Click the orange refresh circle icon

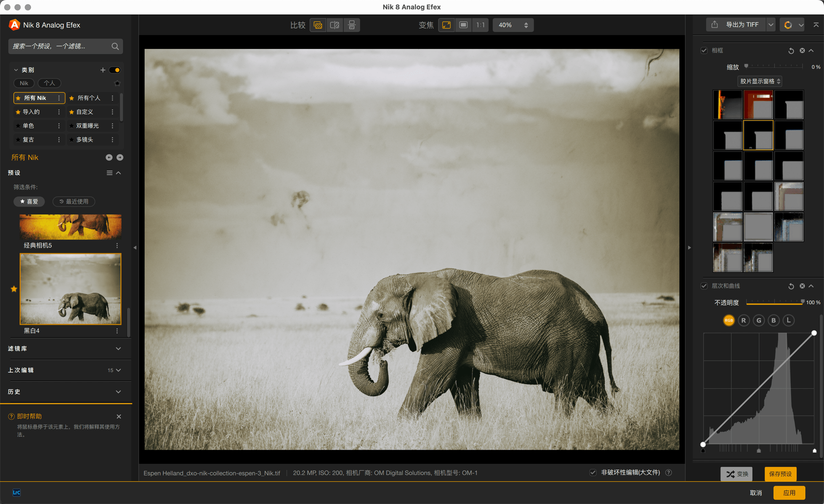(788, 25)
